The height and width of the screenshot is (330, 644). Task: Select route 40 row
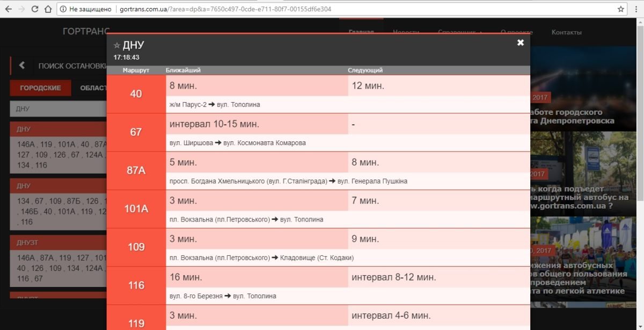coord(136,94)
